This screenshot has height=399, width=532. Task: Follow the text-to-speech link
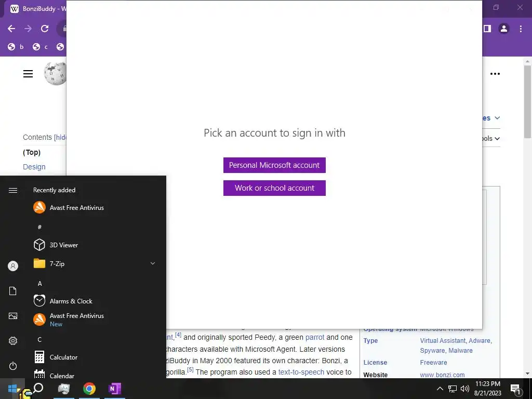tap(301, 372)
